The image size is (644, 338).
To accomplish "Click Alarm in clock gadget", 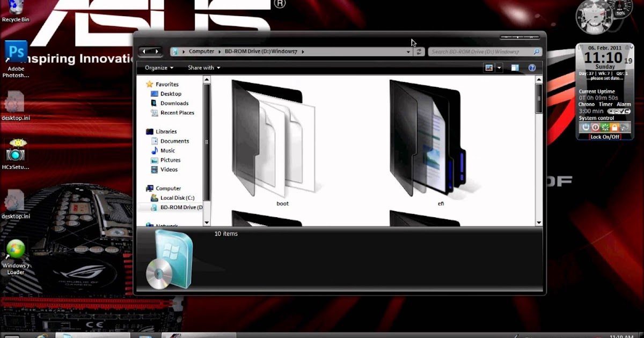I will [x=624, y=105].
